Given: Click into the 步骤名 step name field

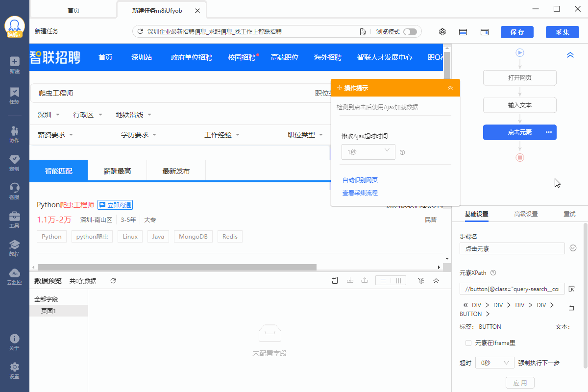Looking at the screenshot, I should click(512, 248).
